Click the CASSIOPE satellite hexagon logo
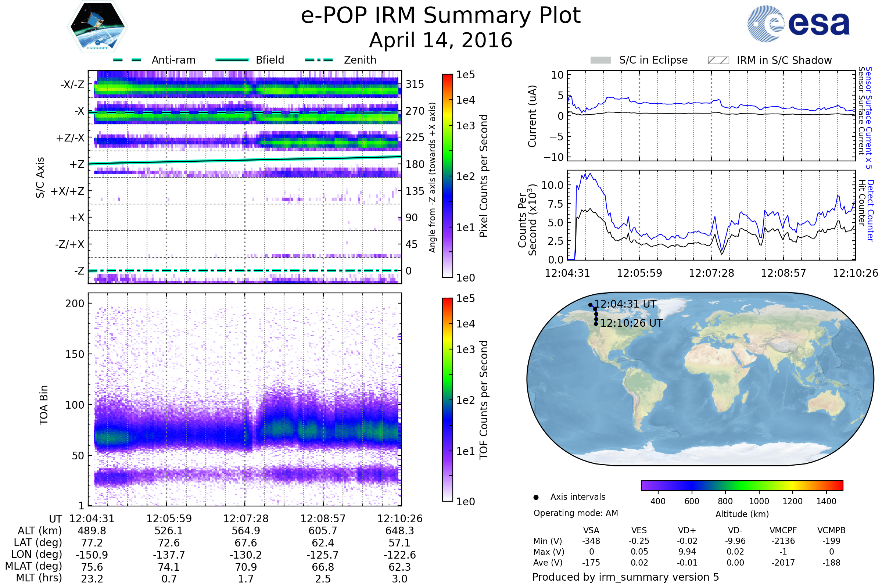 coord(97,26)
